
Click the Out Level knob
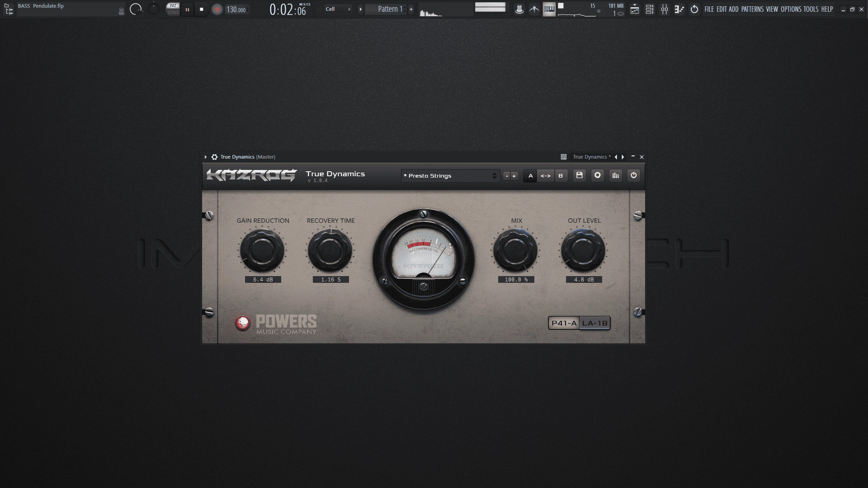(x=583, y=250)
